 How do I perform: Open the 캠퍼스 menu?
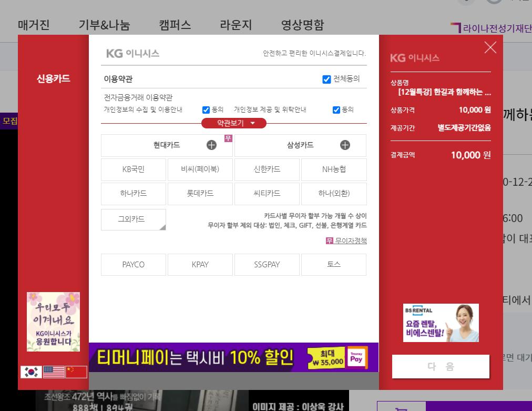pos(175,25)
